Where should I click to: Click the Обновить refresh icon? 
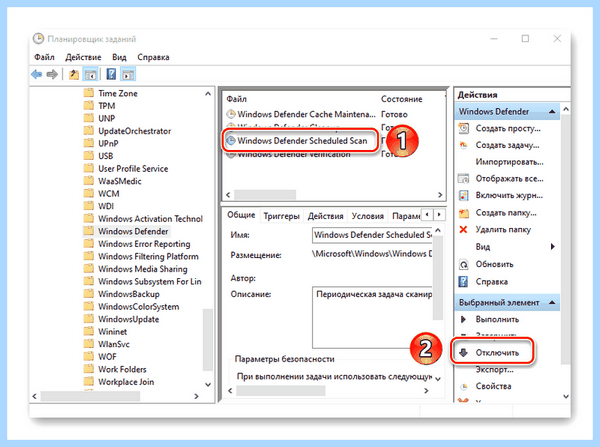(x=463, y=264)
